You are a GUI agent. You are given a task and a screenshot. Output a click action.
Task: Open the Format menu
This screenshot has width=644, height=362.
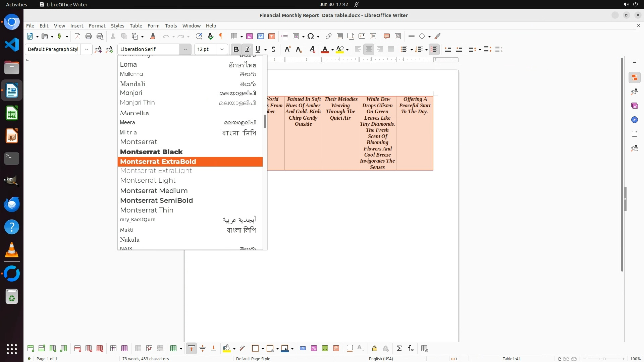97,26
